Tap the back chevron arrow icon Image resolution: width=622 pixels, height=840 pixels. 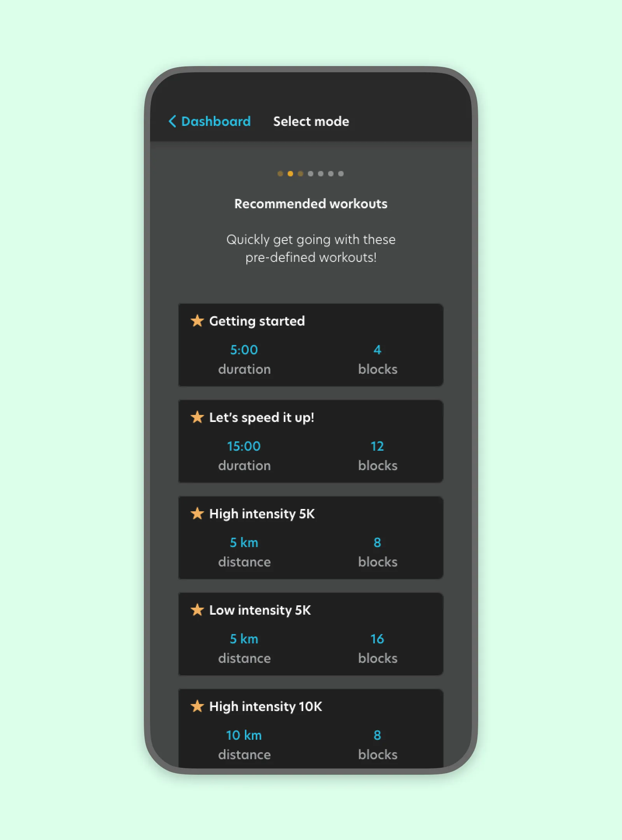pos(172,121)
